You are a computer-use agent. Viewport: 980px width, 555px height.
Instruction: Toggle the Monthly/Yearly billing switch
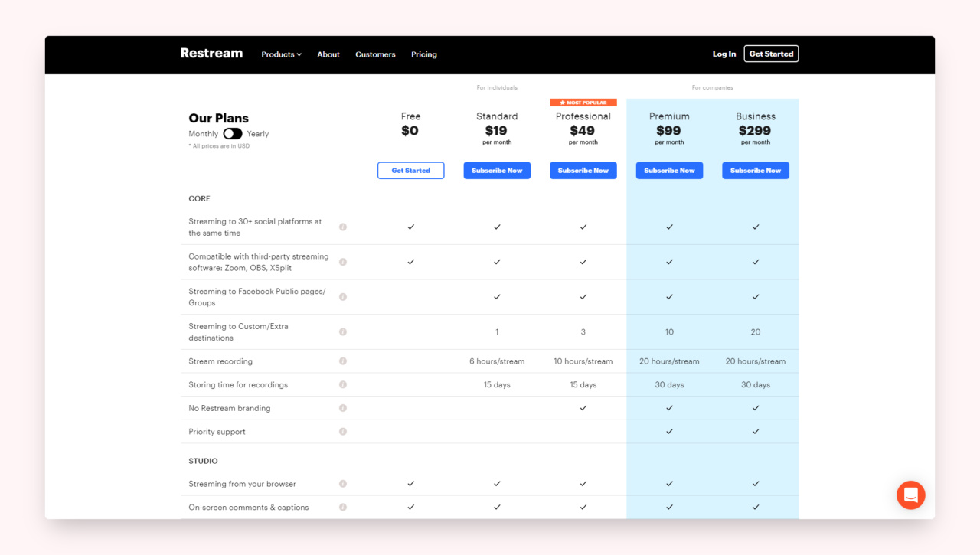(x=233, y=134)
